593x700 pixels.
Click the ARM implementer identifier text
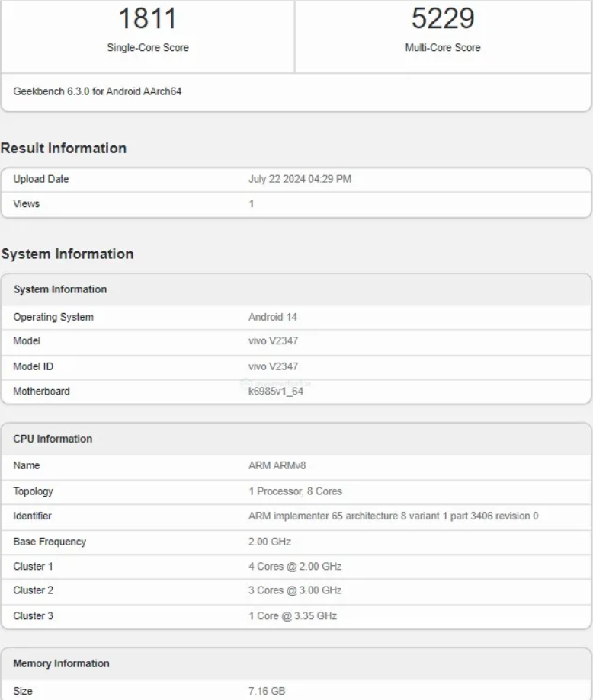coord(393,516)
